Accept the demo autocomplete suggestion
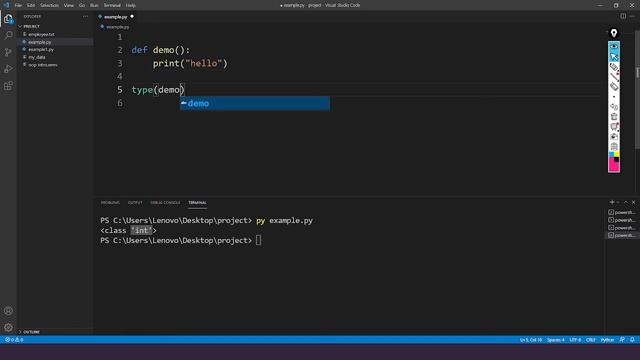The image size is (640, 360). pos(255,103)
